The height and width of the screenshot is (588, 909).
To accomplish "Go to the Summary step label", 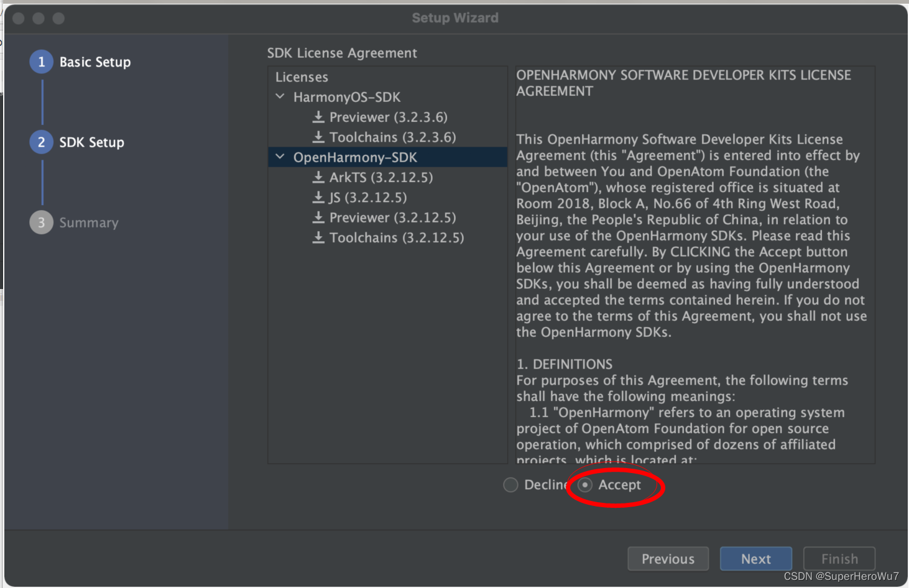I will 89,223.
